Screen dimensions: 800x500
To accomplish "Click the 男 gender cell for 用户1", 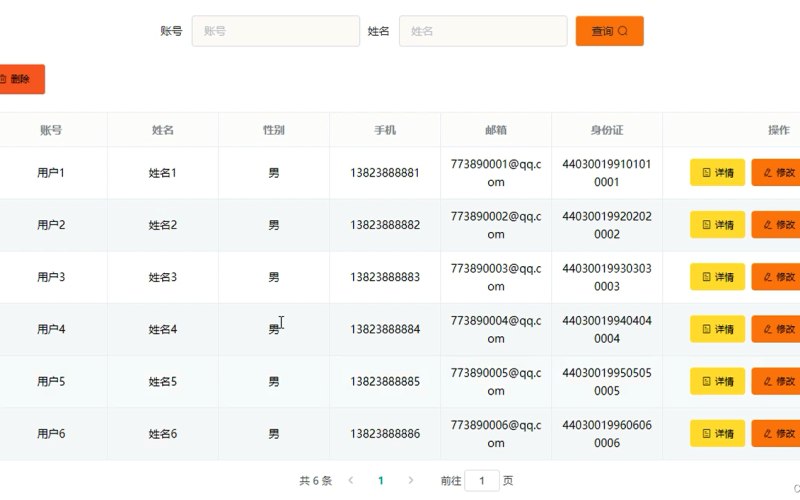I will [274, 173].
